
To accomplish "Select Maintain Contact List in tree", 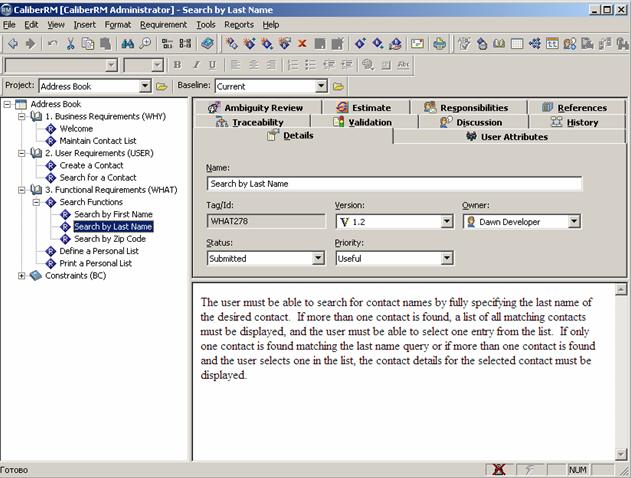I will (x=98, y=141).
